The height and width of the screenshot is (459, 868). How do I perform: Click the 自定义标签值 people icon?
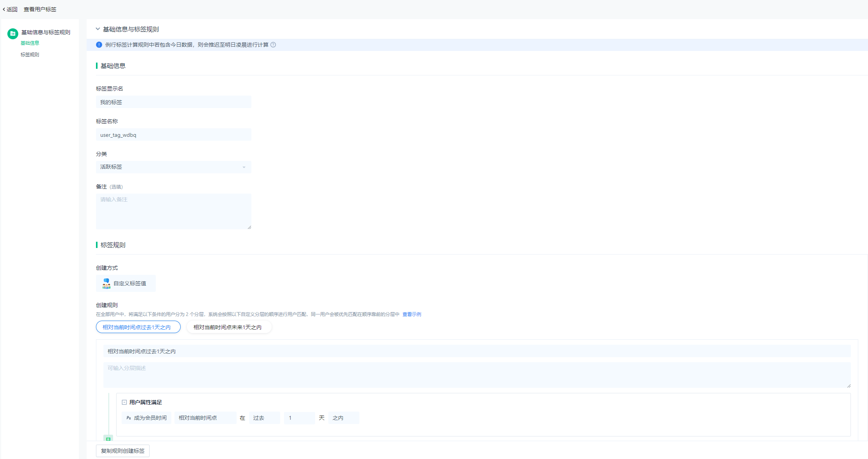point(106,283)
